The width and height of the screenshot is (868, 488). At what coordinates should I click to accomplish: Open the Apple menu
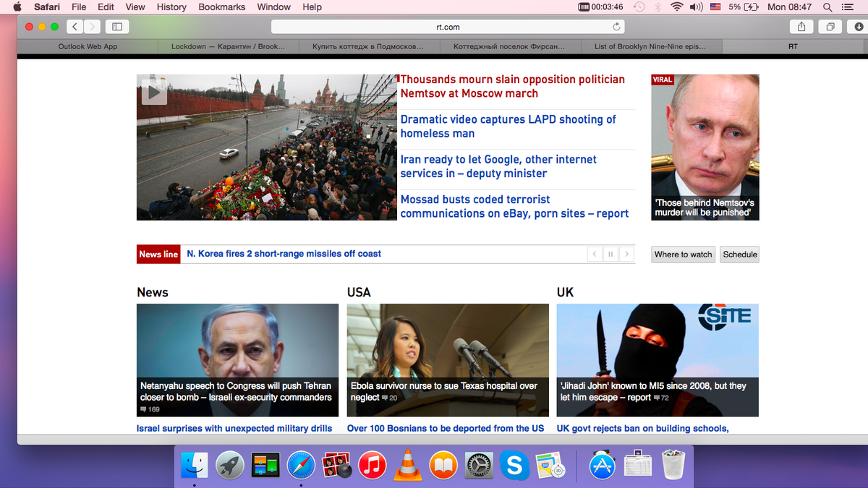point(17,7)
